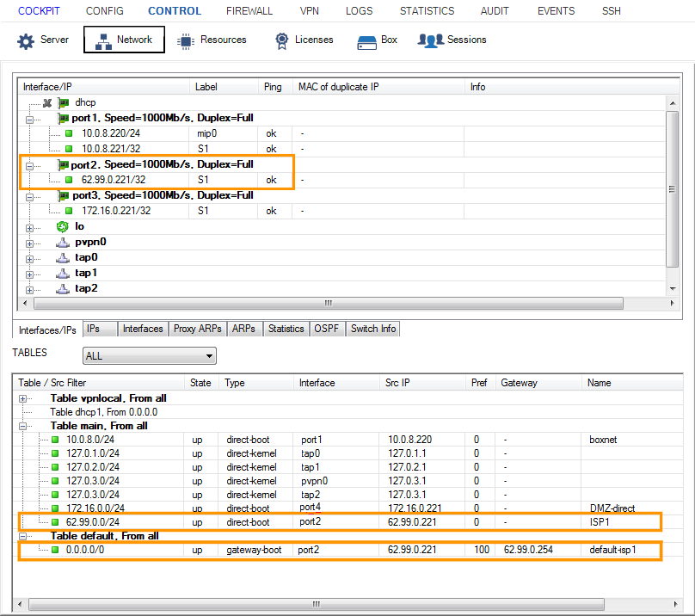Click green status icon for 10.0.8.220/24
The height and width of the screenshot is (616, 695).
point(69,133)
